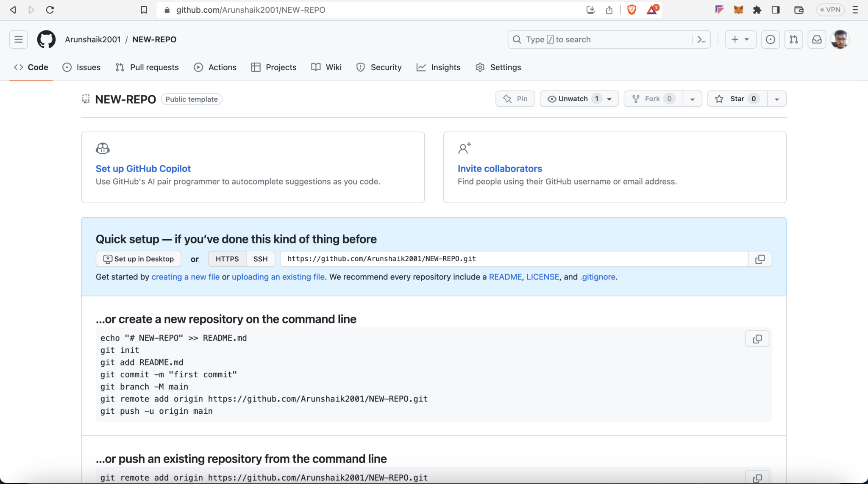Open the Unwatch options dropdown
The width and height of the screenshot is (868, 484).
click(609, 98)
